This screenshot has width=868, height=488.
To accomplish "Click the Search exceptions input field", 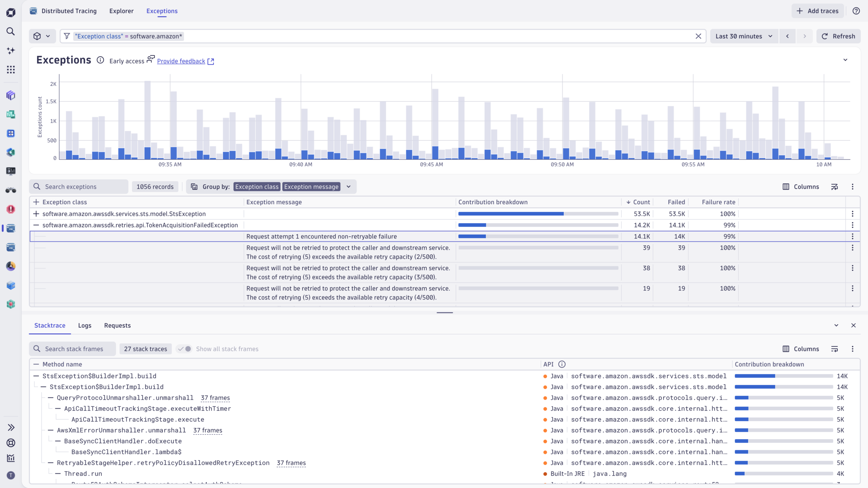I will point(78,186).
